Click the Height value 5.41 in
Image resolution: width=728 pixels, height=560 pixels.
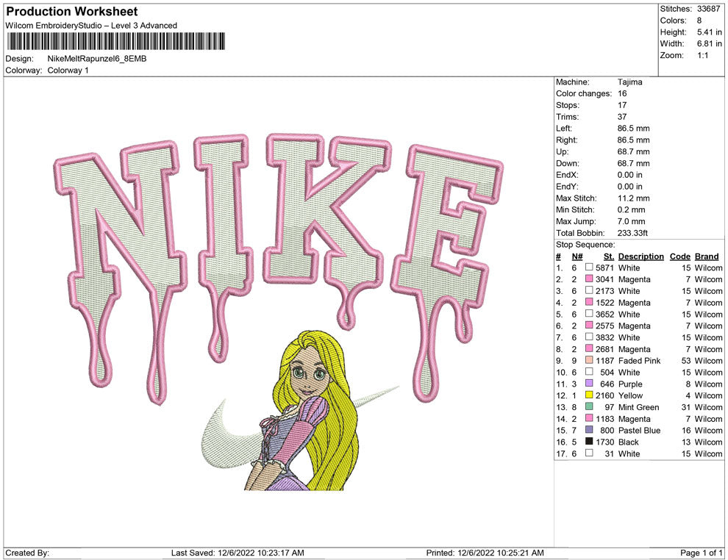pos(709,32)
